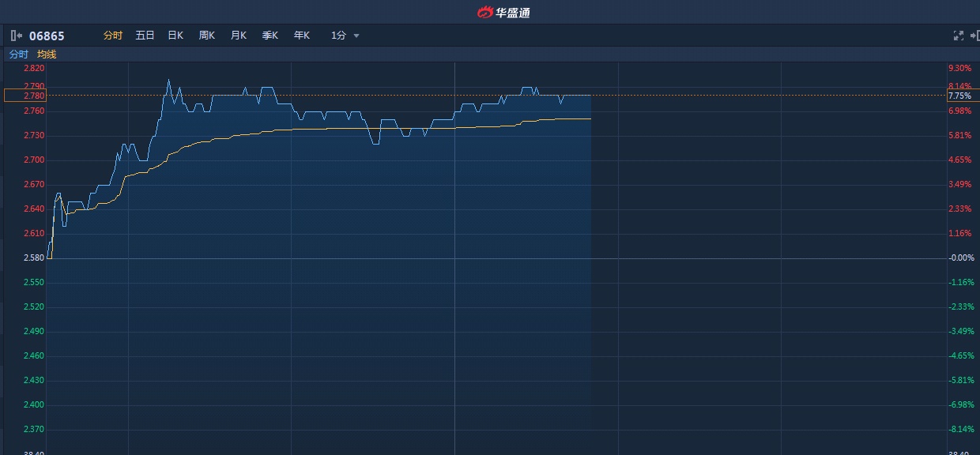Click the fullscreen expand icon
Image resolution: width=980 pixels, height=455 pixels.
(x=959, y=36)
